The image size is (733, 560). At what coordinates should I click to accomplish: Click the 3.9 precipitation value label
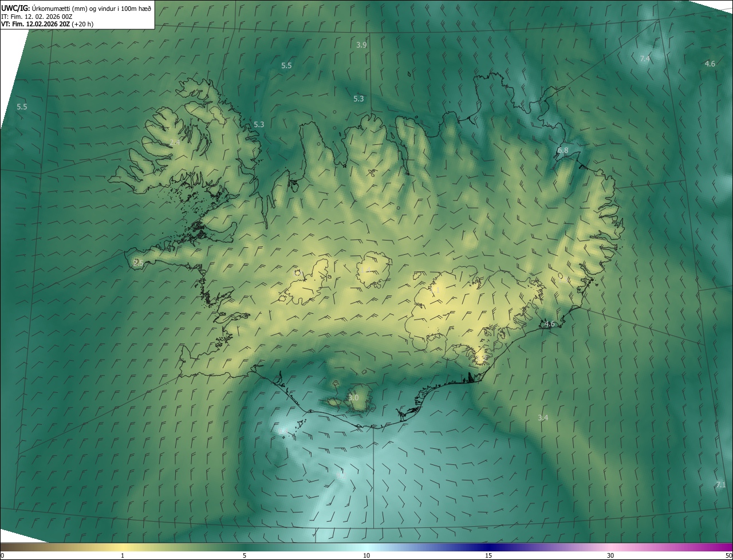coord(361,45)
